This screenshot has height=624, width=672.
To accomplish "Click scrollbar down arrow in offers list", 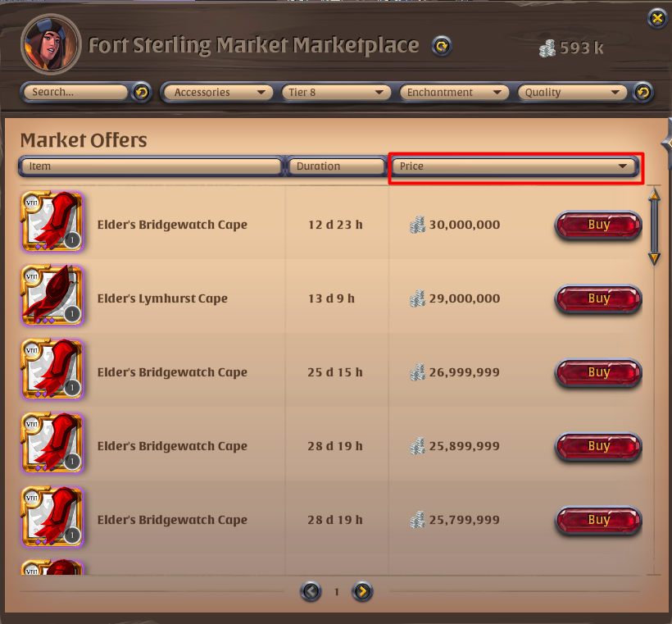I will click(654, 258).
